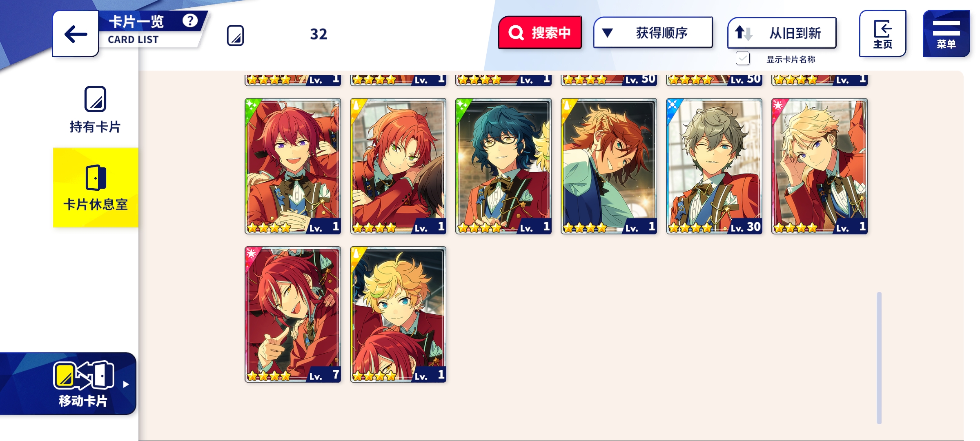Select the blonde character card in last row

coord(398,314)
